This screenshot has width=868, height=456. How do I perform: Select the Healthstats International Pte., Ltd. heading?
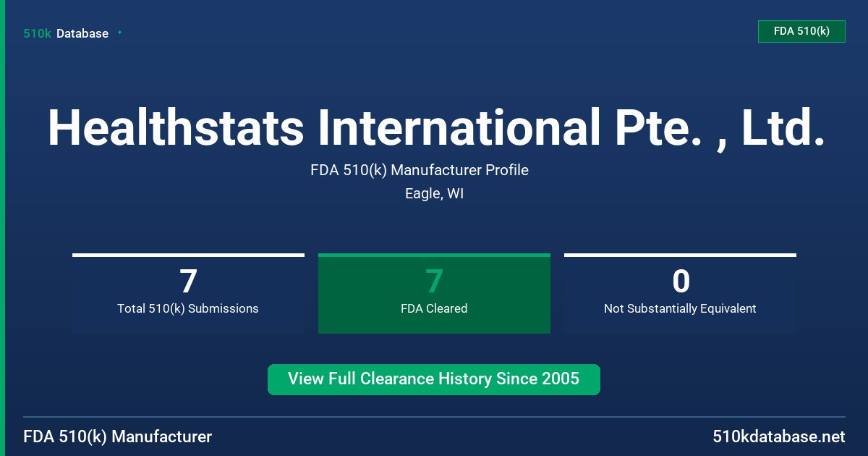coord(436,127)
